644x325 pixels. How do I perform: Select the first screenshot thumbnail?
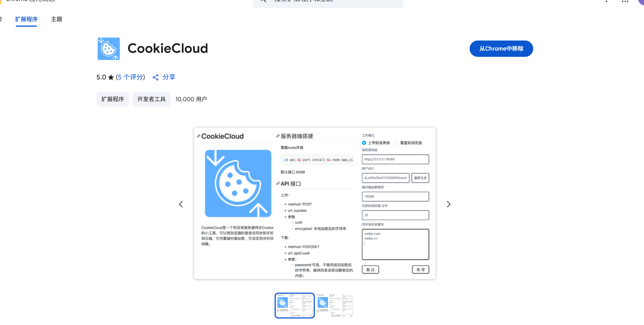[x=295, y=305]
